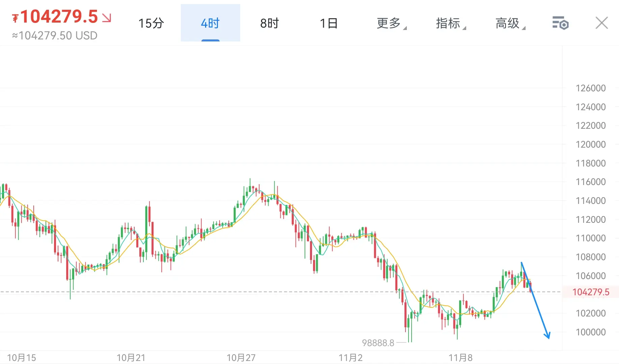Close the chart view

pos(601,23)
